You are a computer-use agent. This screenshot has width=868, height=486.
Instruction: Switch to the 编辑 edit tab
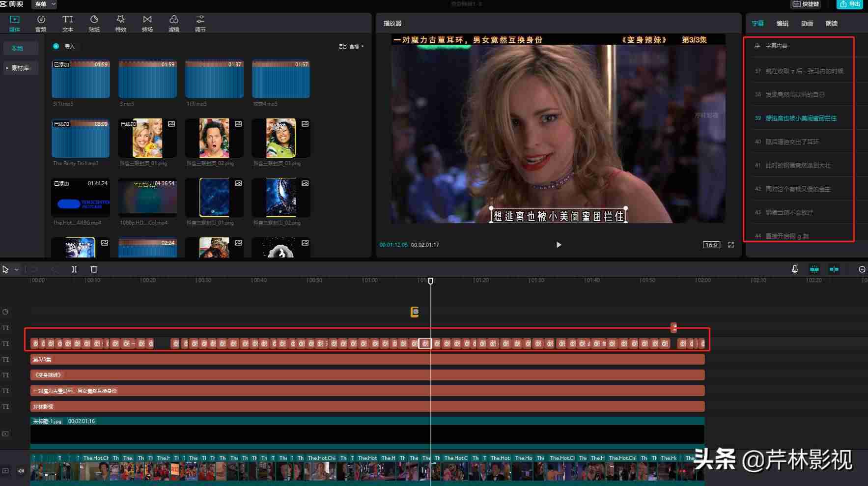click(x=782, y=24)
